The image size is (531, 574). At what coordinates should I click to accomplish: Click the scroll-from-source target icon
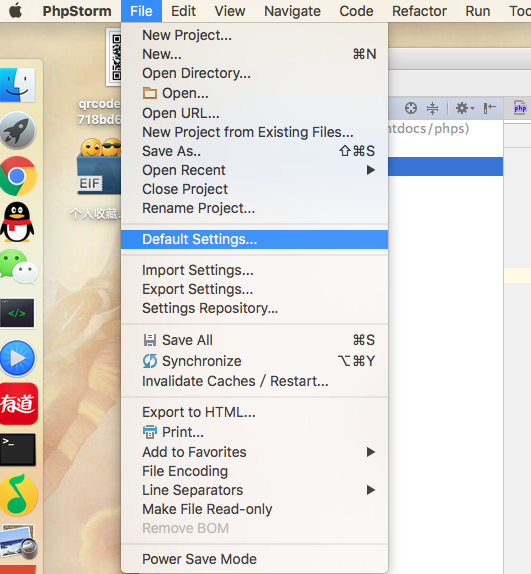pos(411,108)
